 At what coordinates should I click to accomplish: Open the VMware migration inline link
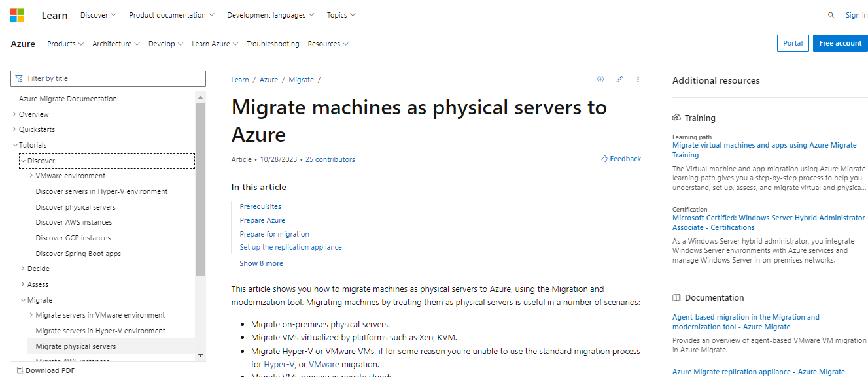(324, 364)
